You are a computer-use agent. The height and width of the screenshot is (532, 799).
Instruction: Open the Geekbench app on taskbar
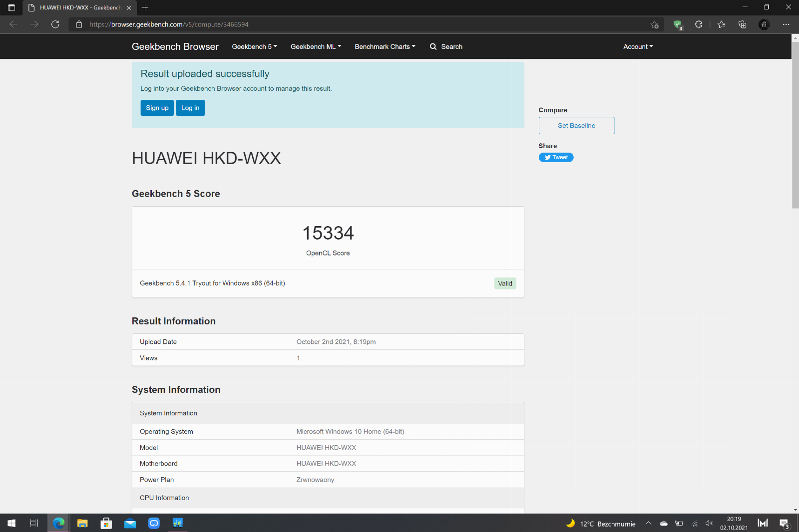(x=178, y=523)
